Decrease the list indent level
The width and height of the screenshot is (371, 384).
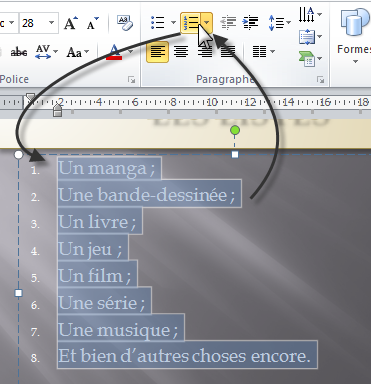[x=228, y=23]
